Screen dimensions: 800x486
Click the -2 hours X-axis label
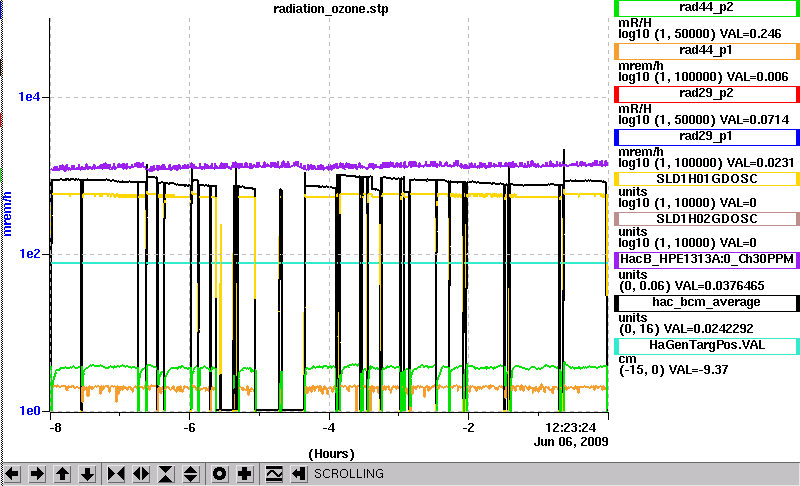click(x=468, y=428)
